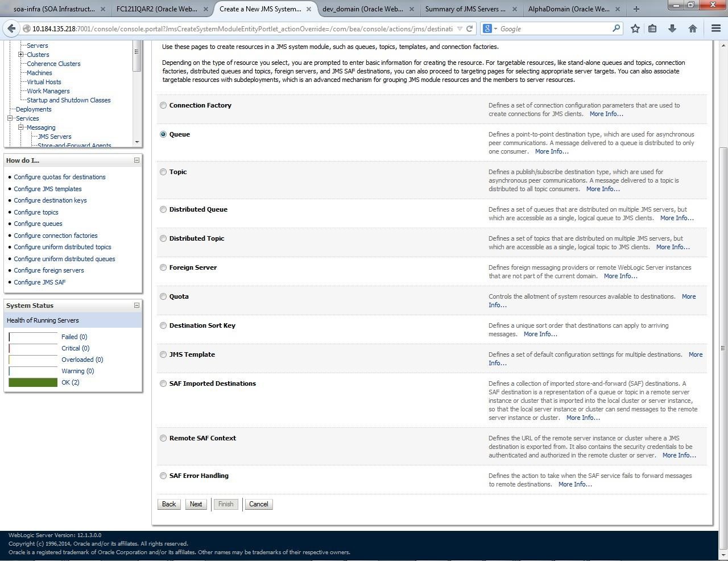Select the Connection Factory radio button
This screenshot has height=561, width=728.
(x=163, y=105)
